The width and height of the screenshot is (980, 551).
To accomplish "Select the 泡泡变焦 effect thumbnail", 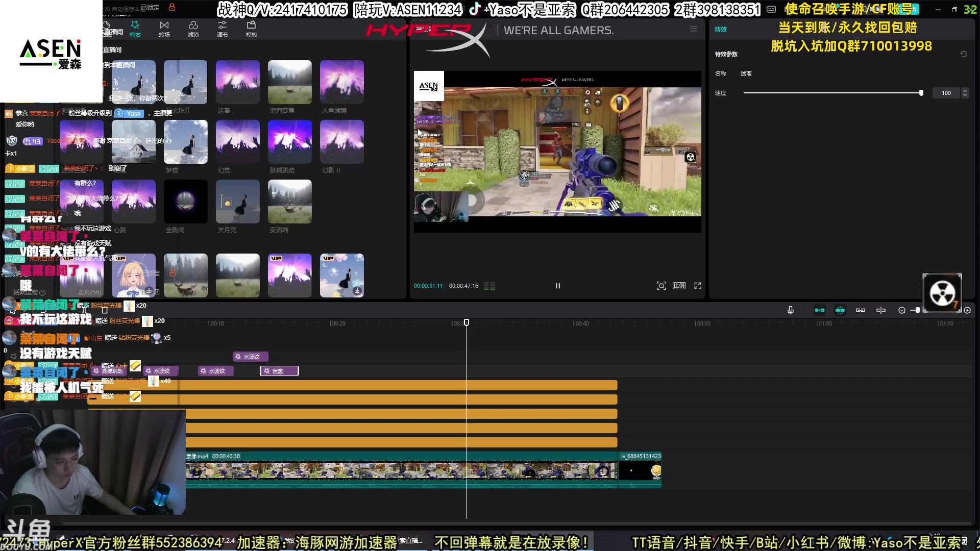I will pyautogui.click(x=290, y=82).
